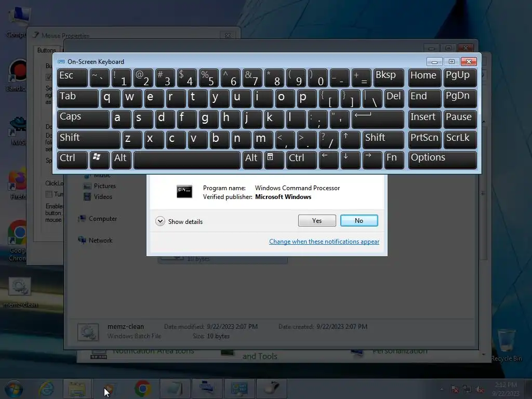Toggle the right Ctrl key
Image resolution: width=532 pixels, height=399 pixels.
[301, 160]
